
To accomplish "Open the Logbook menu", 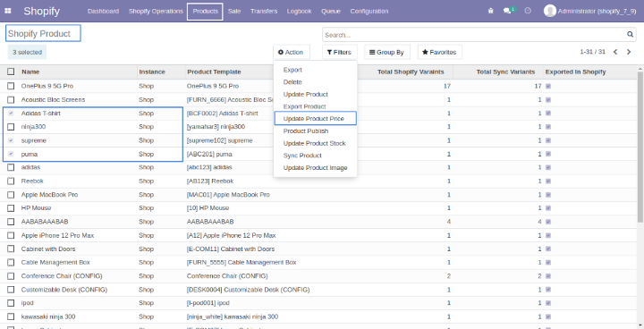I will point(299,11).
